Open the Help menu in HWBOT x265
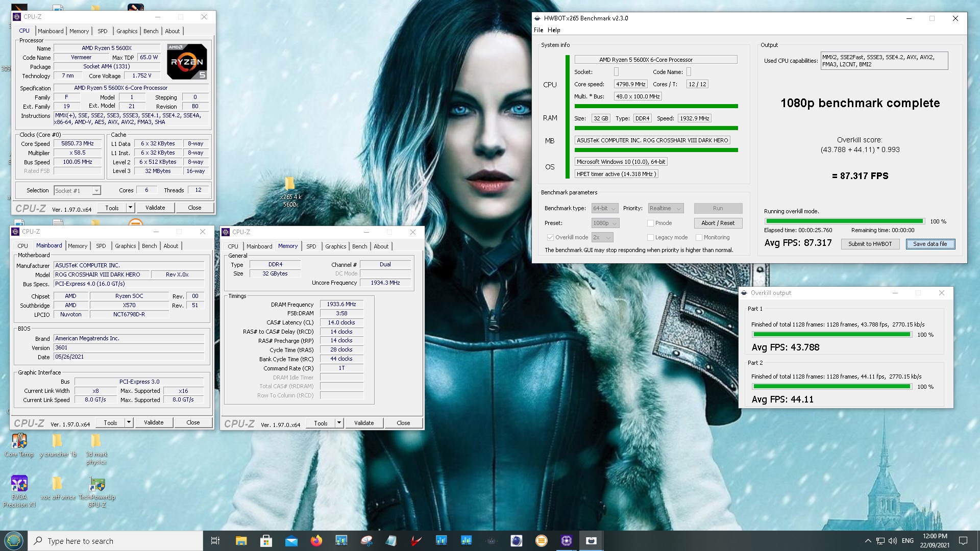Screen dimensions: 980x551 point(554,30)
